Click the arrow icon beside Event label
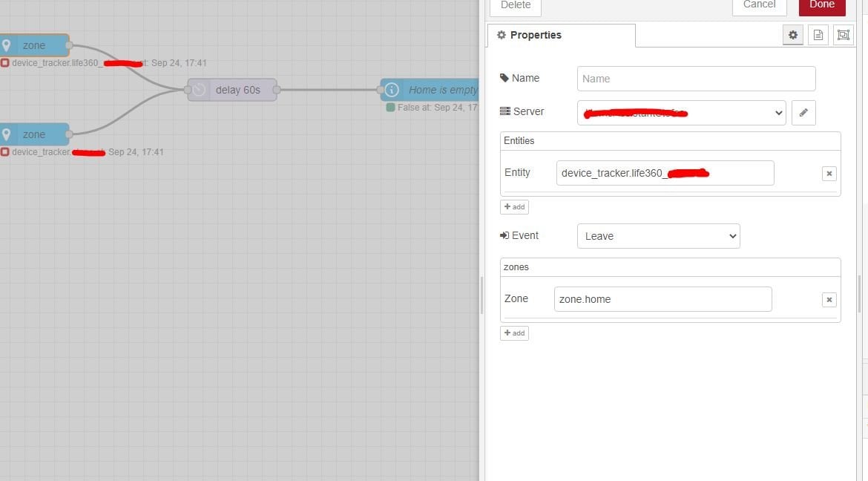The image size is (868, 481). (504, 235)
